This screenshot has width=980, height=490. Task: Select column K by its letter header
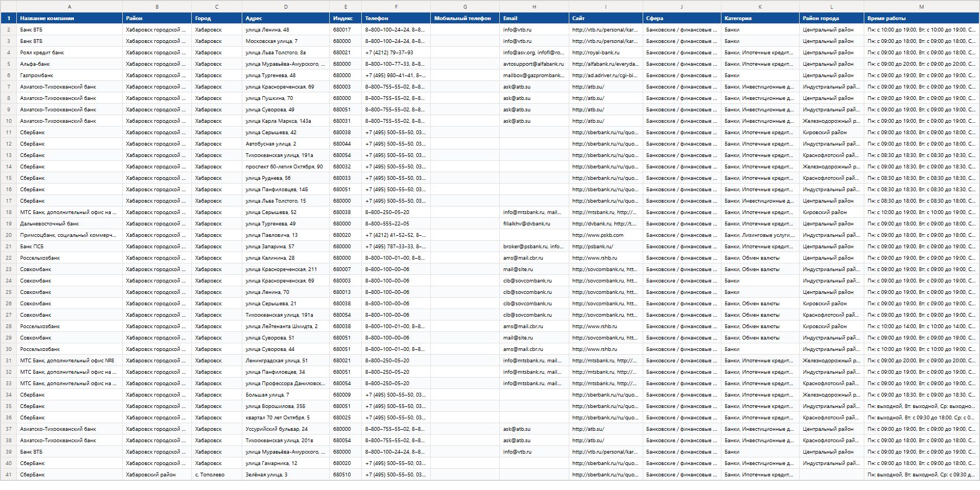tap(760, 7)
